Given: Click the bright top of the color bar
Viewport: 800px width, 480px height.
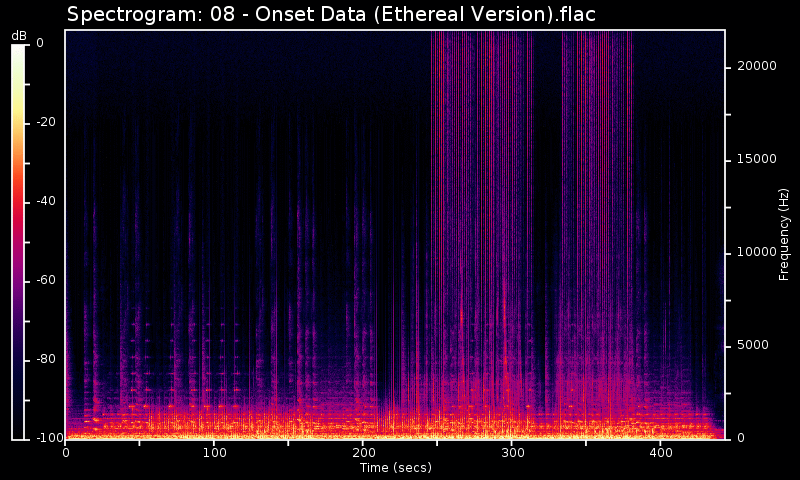Looking at the screenshot, I should coord(18,50).
